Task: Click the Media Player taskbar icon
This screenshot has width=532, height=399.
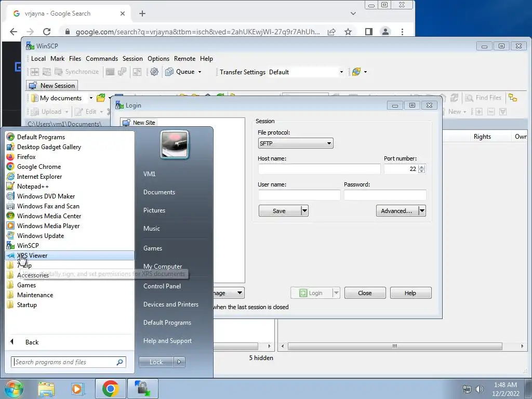Action: 77,389
